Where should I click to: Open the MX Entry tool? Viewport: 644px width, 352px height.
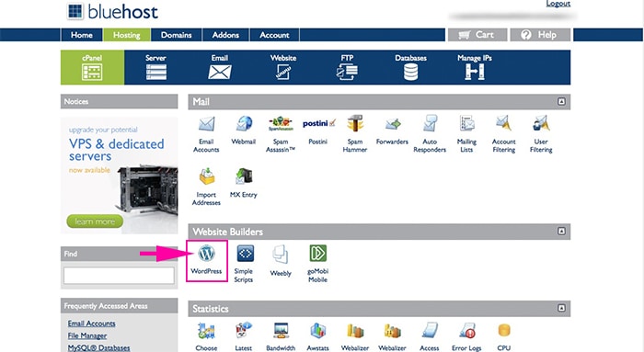click(x=244, y=183)
